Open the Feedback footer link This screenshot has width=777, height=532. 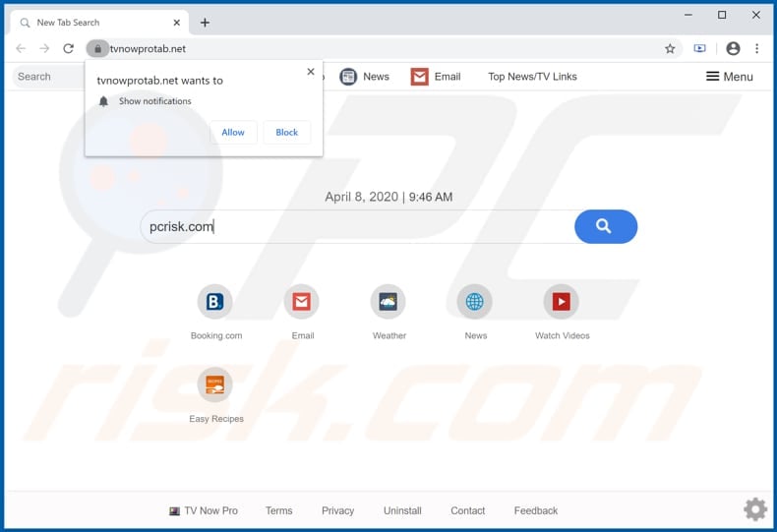pyautogui.click(x=536, y=510)
